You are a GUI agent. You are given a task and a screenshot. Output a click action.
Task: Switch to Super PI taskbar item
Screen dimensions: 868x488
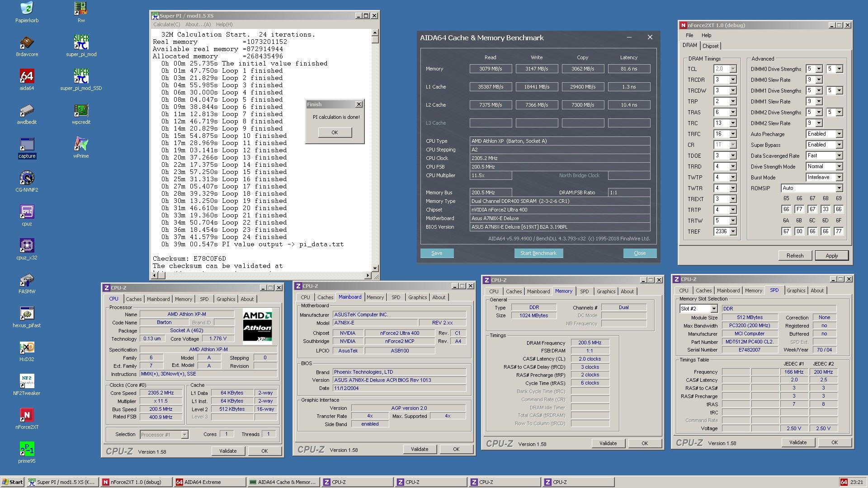pos(62,482)
